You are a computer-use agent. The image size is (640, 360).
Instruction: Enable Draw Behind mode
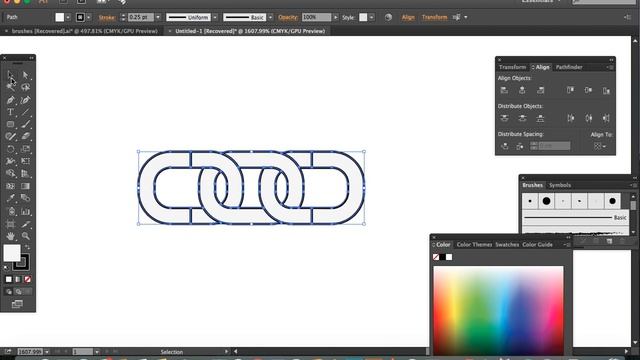(18, 291)
